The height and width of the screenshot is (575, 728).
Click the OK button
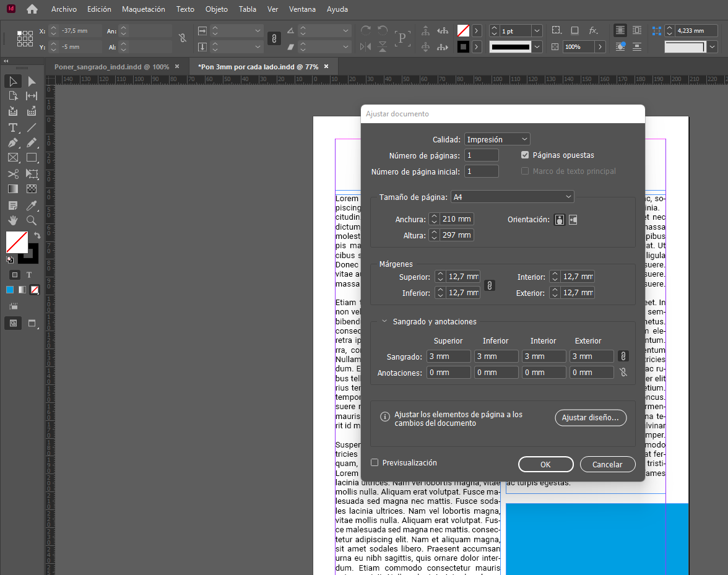pyautogui.click(x=545, y=464)
